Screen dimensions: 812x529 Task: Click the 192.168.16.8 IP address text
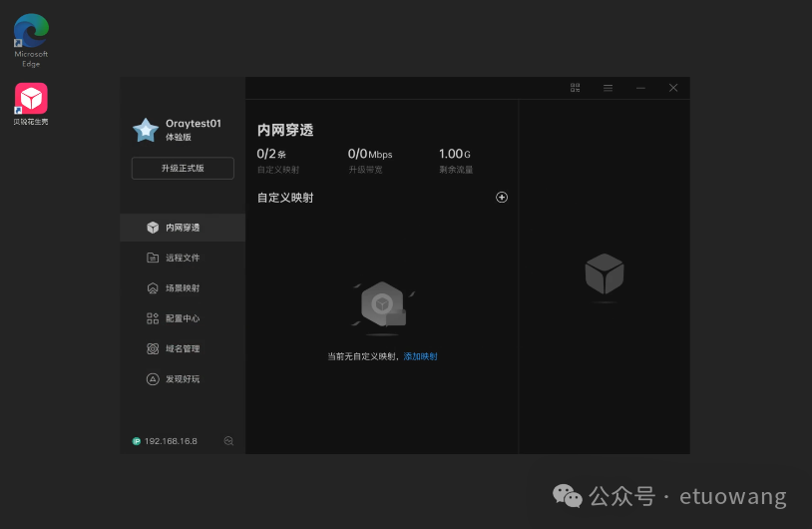pos(171,441)
